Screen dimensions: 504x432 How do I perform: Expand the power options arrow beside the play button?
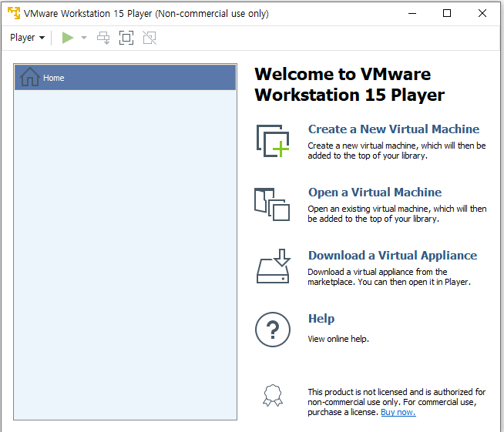[84, 38]
